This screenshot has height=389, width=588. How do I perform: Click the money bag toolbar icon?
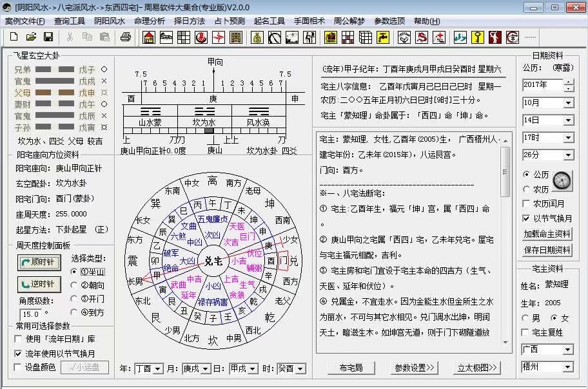pos(257,37)
